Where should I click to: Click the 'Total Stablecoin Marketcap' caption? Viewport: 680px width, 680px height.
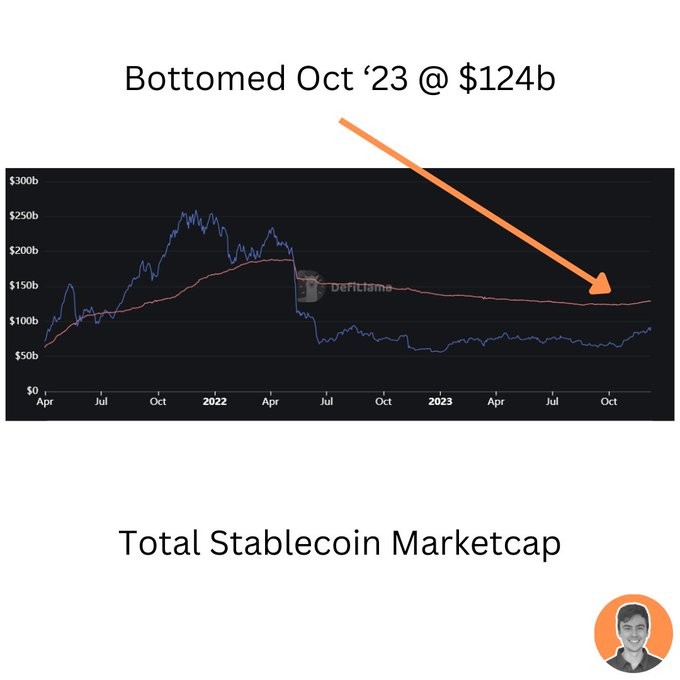point(340,543)
